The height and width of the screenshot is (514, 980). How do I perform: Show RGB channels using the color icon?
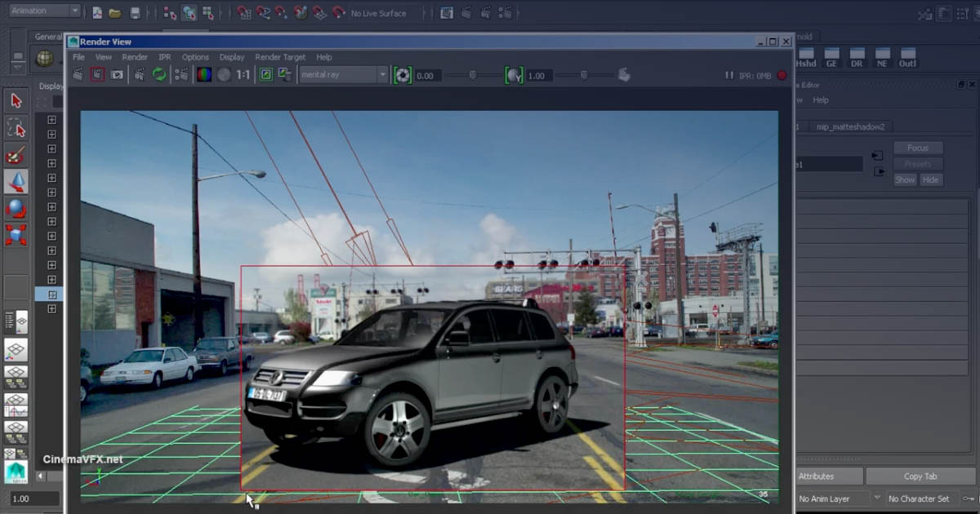(203, 75)
